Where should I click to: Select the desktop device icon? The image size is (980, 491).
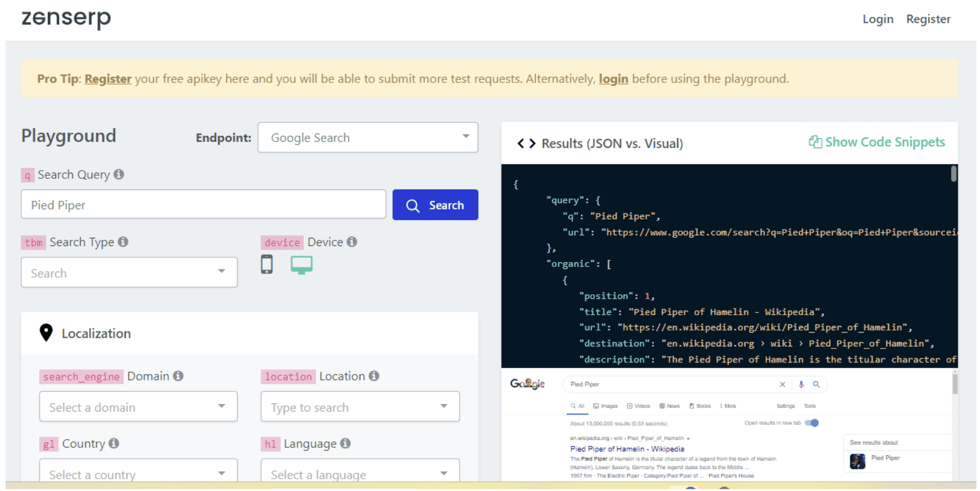(301, 264)
